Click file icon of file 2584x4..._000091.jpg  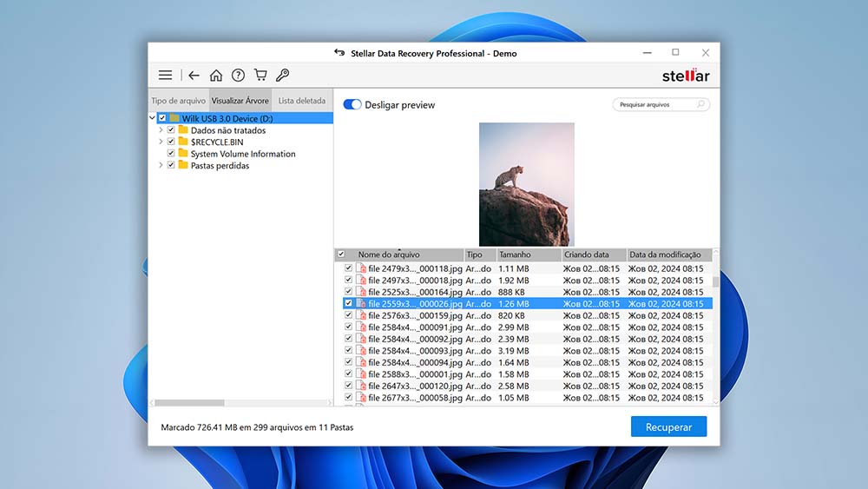(361, 327)
